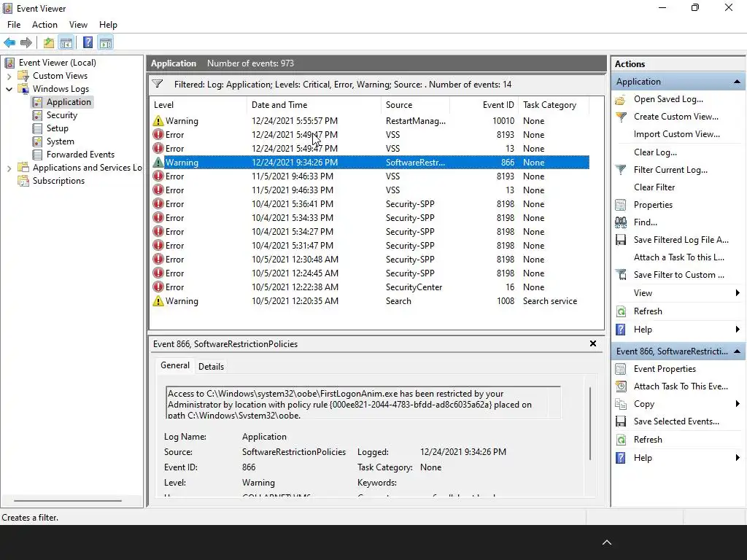Click error icon of SecurityCenter event row
Viewport: 747px width, 560px height.
point(158,287)
